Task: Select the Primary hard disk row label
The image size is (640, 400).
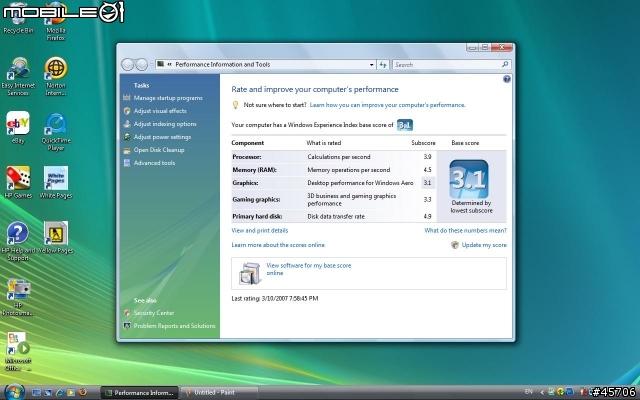Action: coord(257,217)
